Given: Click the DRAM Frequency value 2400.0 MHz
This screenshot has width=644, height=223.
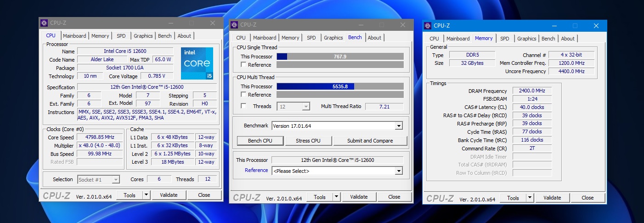Looking at the screenshot, I should [x=532, y=91].
